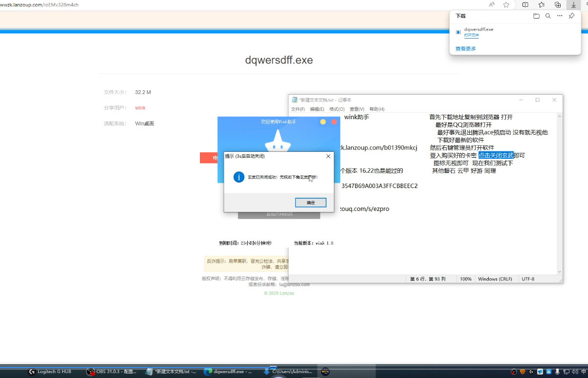Open Notepad 查看(V) menu

[357, 109]
